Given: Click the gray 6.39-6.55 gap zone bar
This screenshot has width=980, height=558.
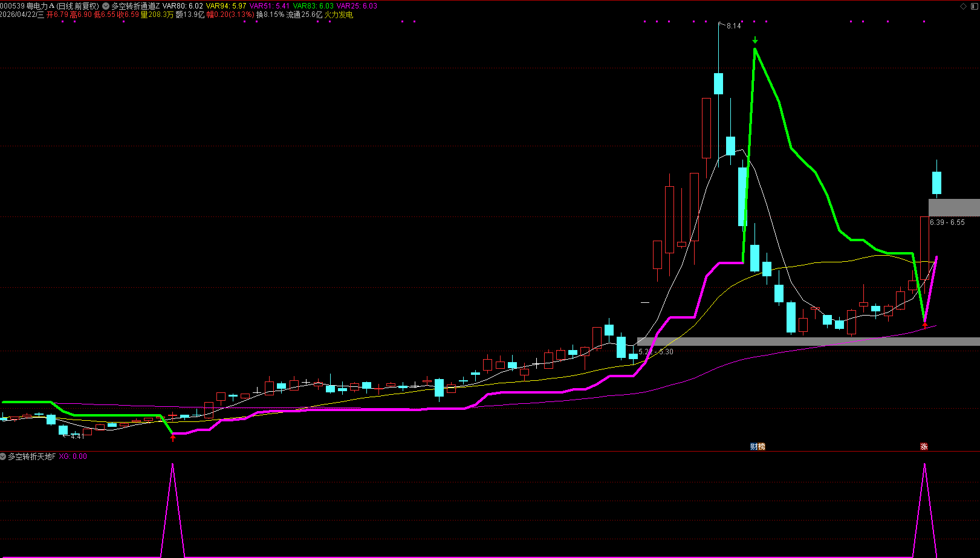Looking at the screenshot, I should 954,208.
